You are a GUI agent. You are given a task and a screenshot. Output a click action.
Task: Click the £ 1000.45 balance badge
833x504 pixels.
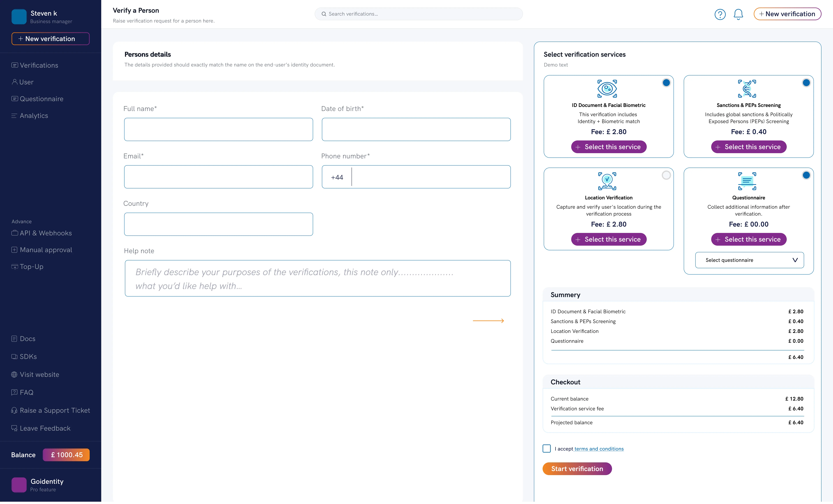(66, 455)
